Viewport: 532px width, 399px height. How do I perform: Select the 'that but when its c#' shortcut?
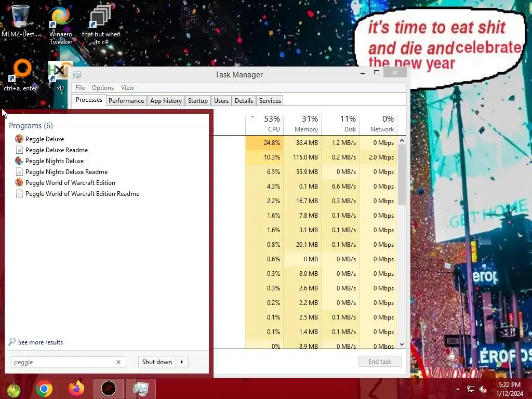101,24
